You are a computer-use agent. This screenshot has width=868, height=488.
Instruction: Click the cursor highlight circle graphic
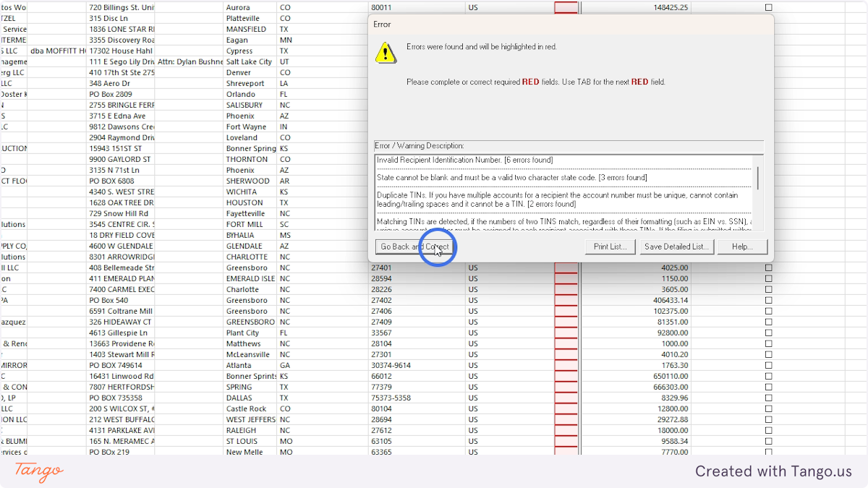438,247
